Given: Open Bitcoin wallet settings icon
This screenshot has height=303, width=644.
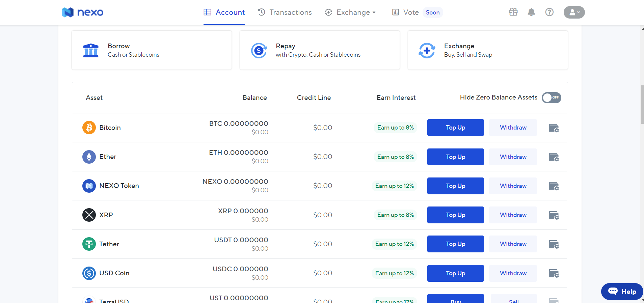Looking at the screenshot, I should point(554,128).
